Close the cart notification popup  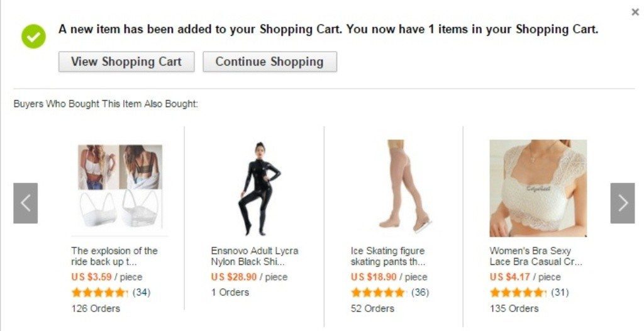[635, 12]
